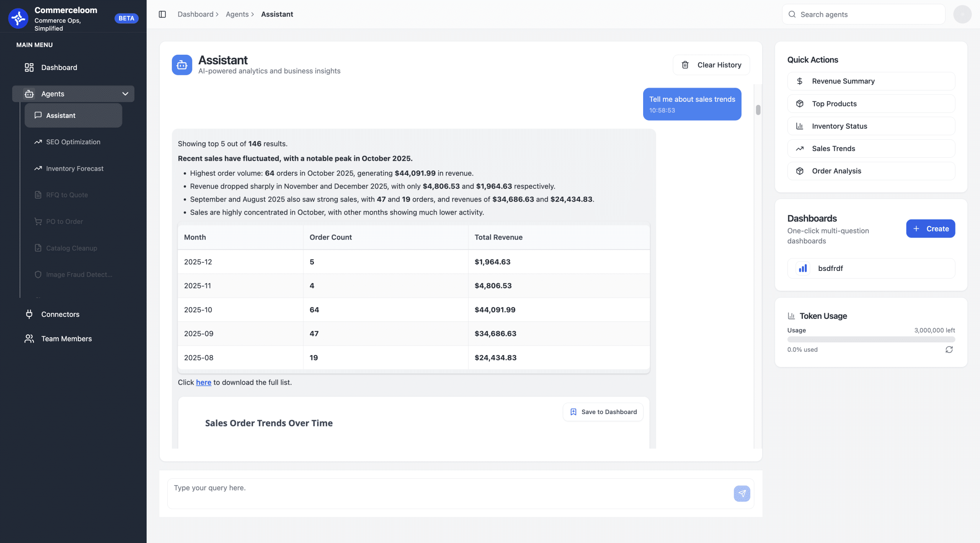Click the 'here' download link
980x543 pixels.
point(203,382)
